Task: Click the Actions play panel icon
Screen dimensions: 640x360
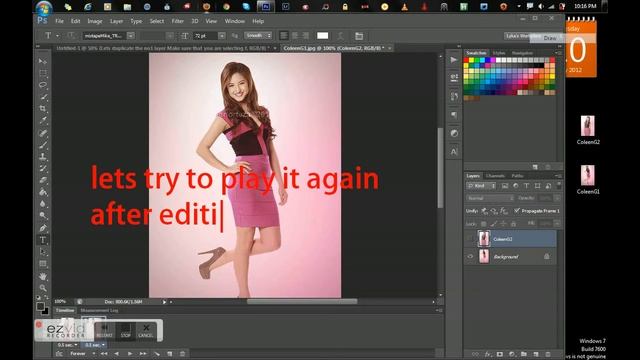Action: click(x=454, y=60)
